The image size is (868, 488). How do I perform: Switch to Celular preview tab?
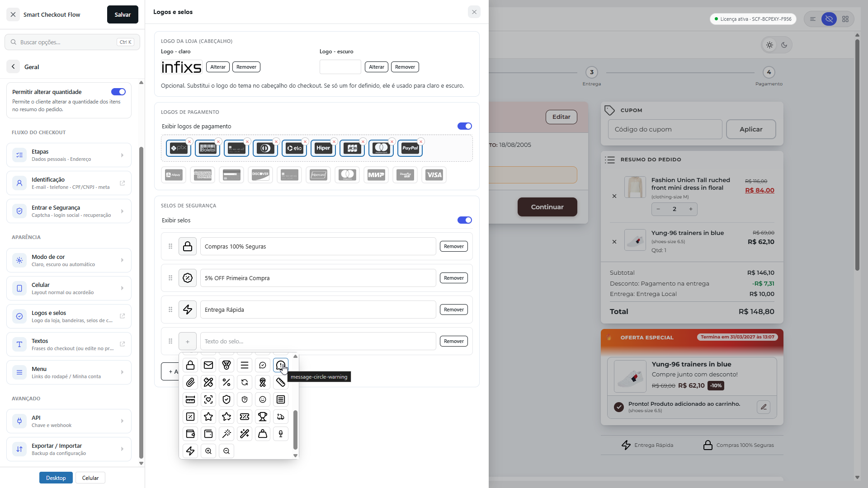point(90,478)
